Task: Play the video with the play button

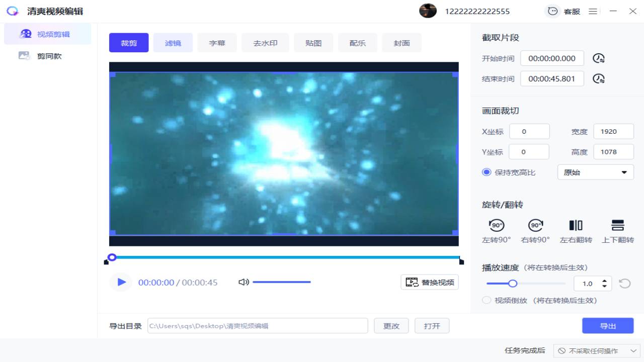Action: point(120,282)
